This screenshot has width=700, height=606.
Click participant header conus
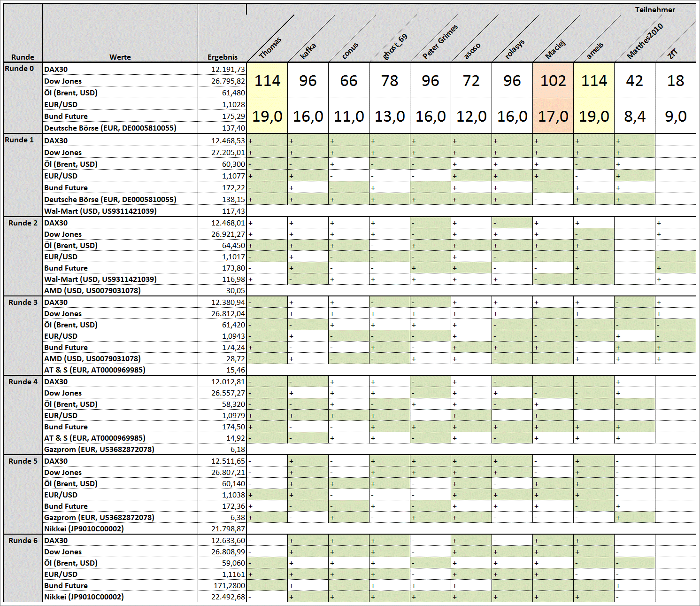pyautogui.click(x=350, y=51)
